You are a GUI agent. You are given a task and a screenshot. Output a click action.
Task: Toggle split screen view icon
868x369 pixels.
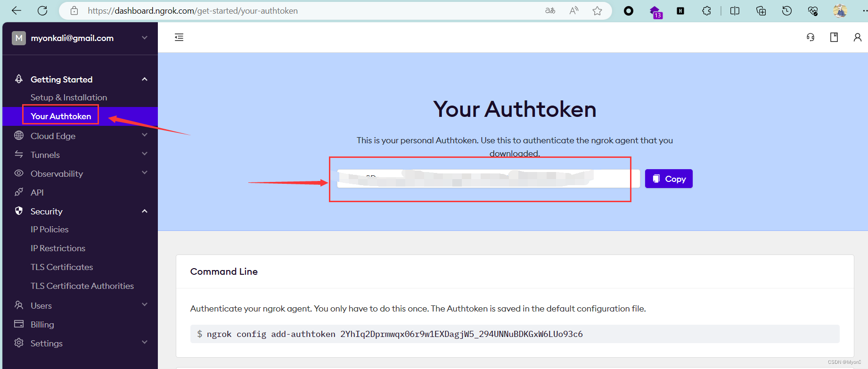click(x=735, y=10)
